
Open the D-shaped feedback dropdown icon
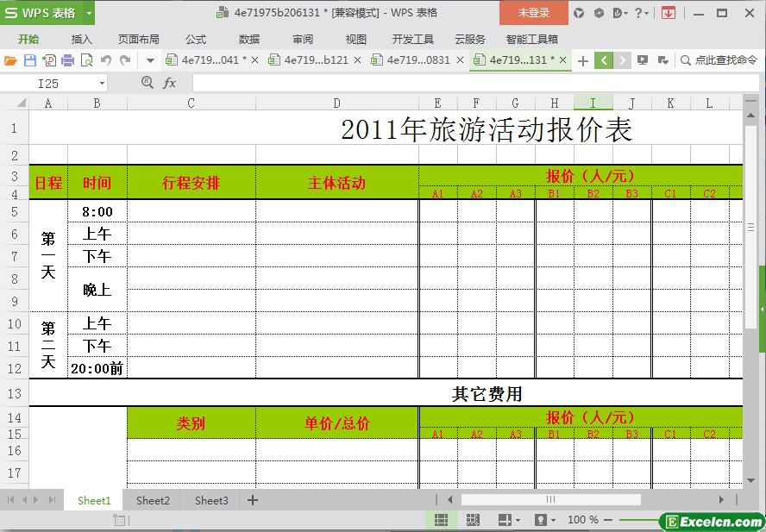[619, 13]
